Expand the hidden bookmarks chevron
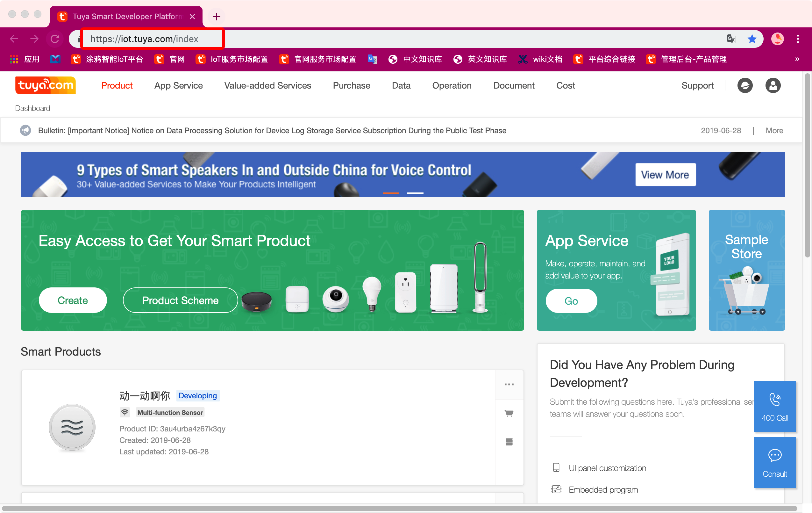The image size is (812, 513). pyautogui.click(x=797, y=59)
